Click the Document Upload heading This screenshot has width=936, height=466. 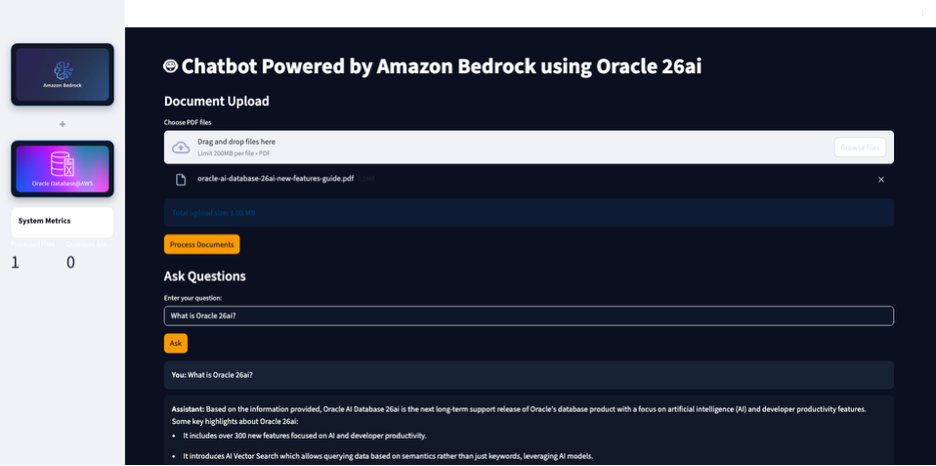(216, 101)
